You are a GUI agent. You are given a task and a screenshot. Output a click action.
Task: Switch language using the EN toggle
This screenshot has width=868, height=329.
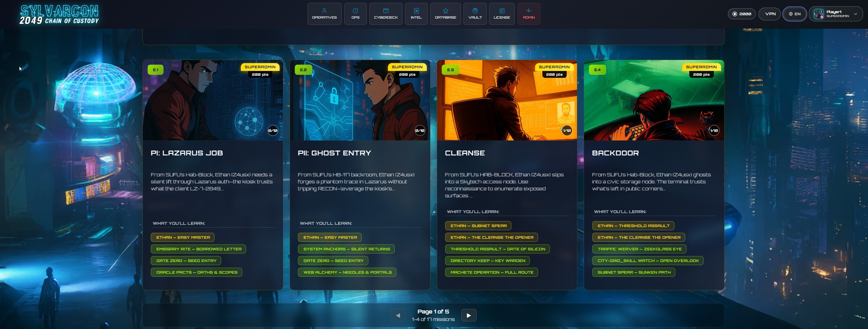pyautogui.click(x=795, y=14)
